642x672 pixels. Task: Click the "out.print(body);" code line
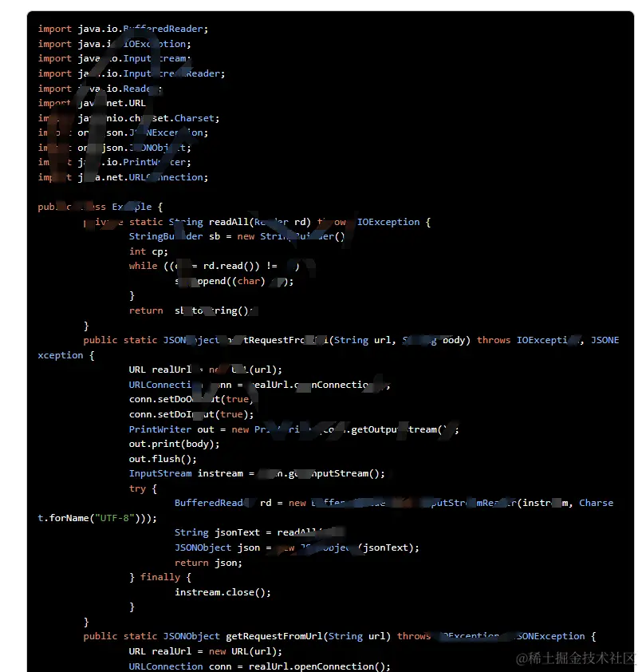[x=175, y=444]
